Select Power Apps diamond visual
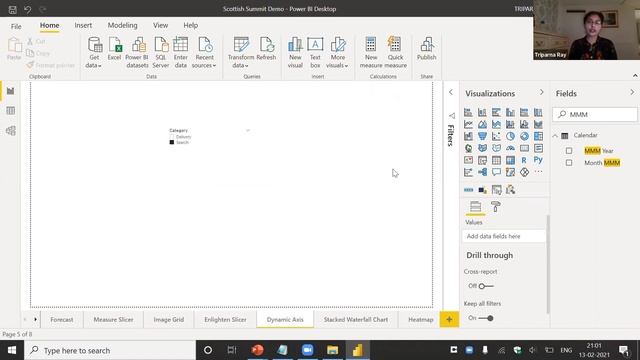 click(524, 172)
